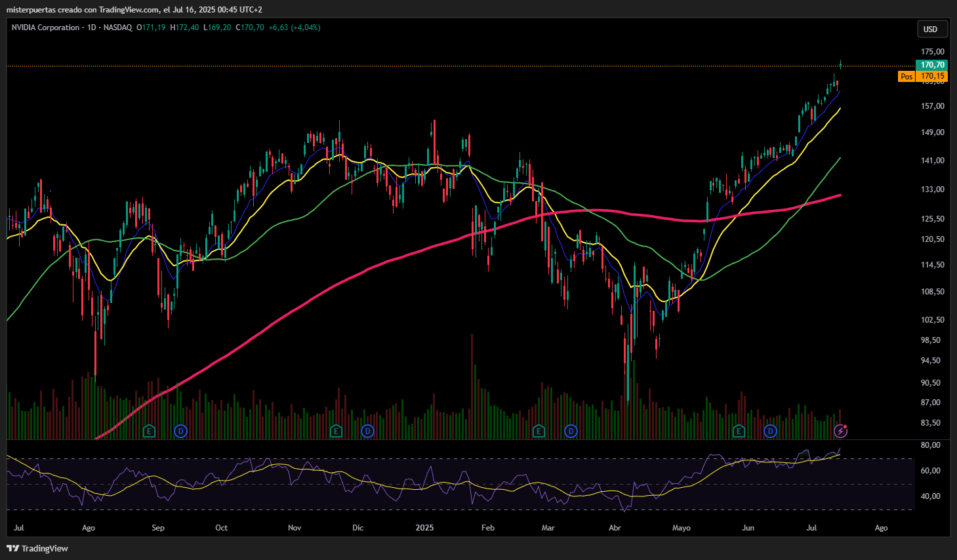Click the 133,00 price axis label
The width and height of the screenshot is (957, 560).
tap(933, 190)
